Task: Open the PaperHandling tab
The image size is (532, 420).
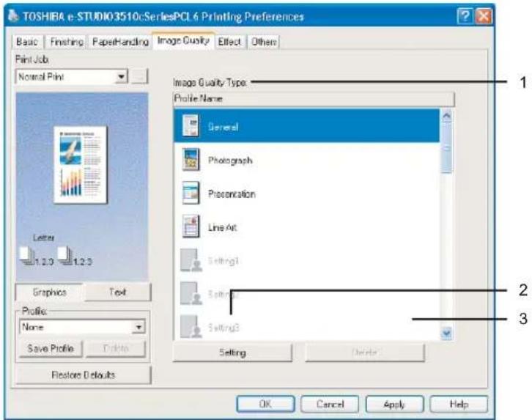Action: point(120,42)
